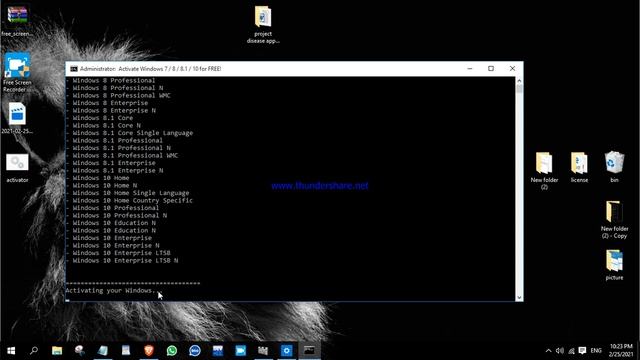This screenshot has height=360, width=640.
Task: Maximize the Activate Windows console
Action: click(491, 69)
